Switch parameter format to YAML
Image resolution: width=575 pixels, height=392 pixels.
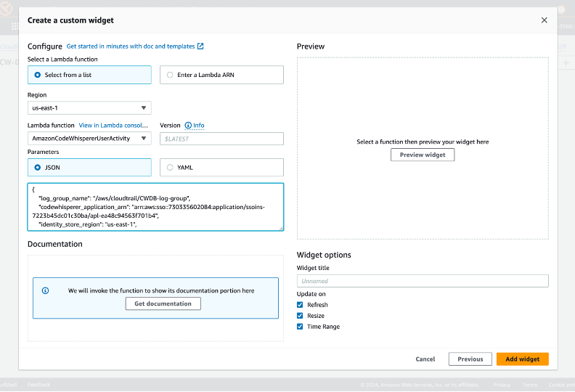[x=170, y=167]
